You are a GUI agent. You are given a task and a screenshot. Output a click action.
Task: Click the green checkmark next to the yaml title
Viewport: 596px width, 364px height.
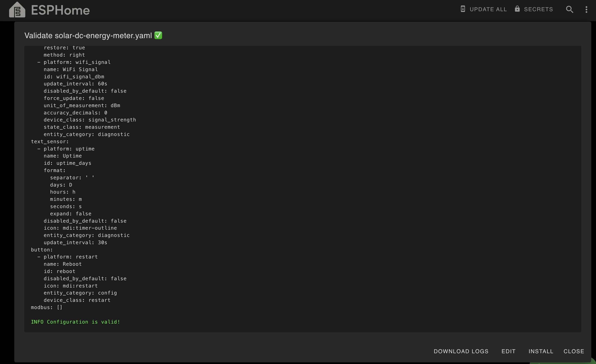click(x=158, y=35)
